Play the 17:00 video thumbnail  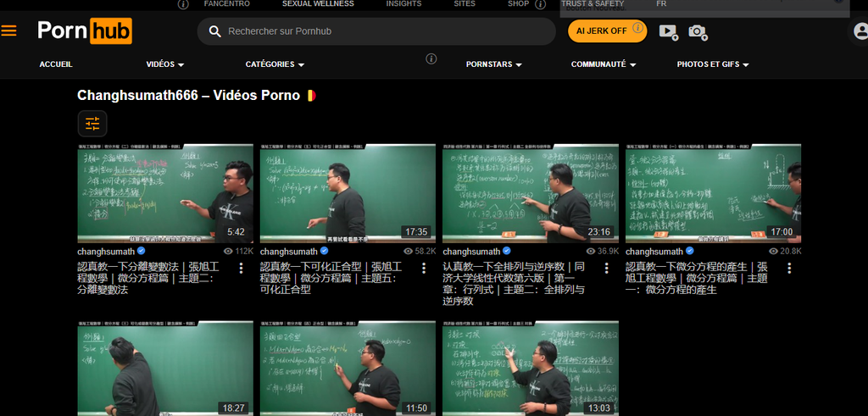713,194
